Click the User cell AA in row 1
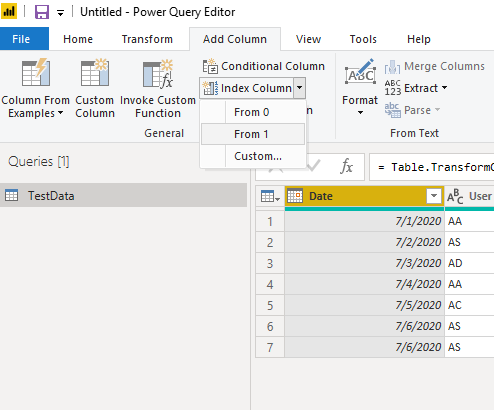 (470, 221)
